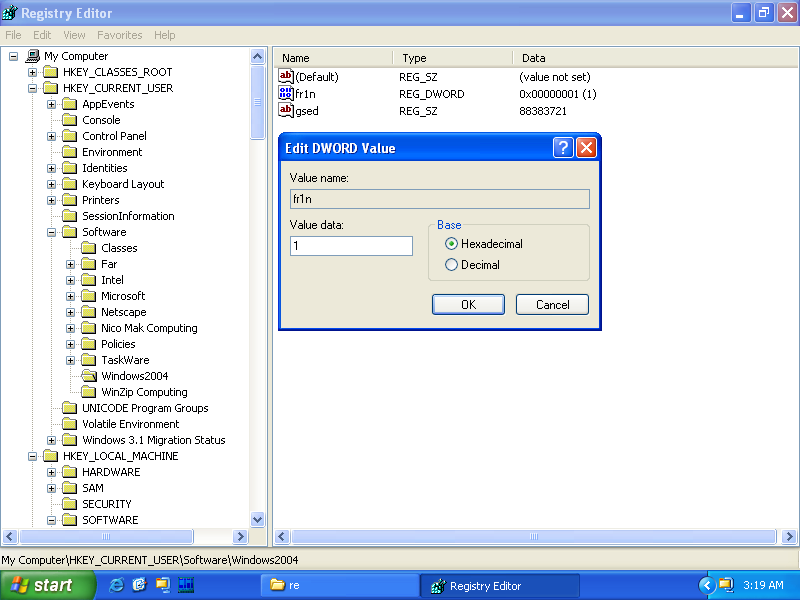Expand the HKEY_CLASSES_ROOT key
This screenshot has height=600, width=800.
(33, 72)
